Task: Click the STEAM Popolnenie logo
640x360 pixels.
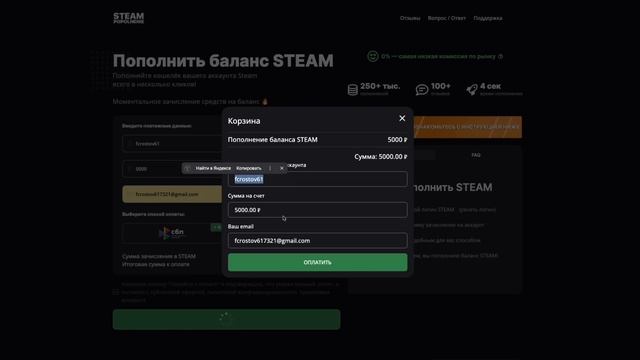Action: (129, 18)
